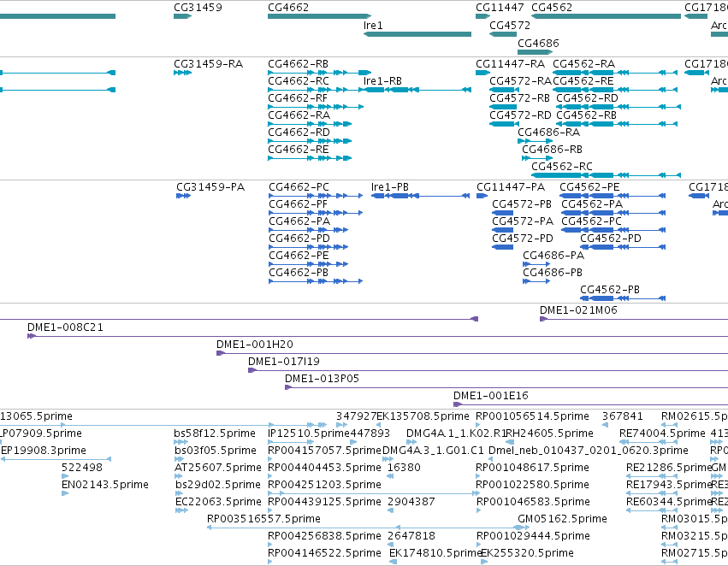
Task: Click protein CG4562-PB label
Action: pyautogui.click(x=610, y=290)
